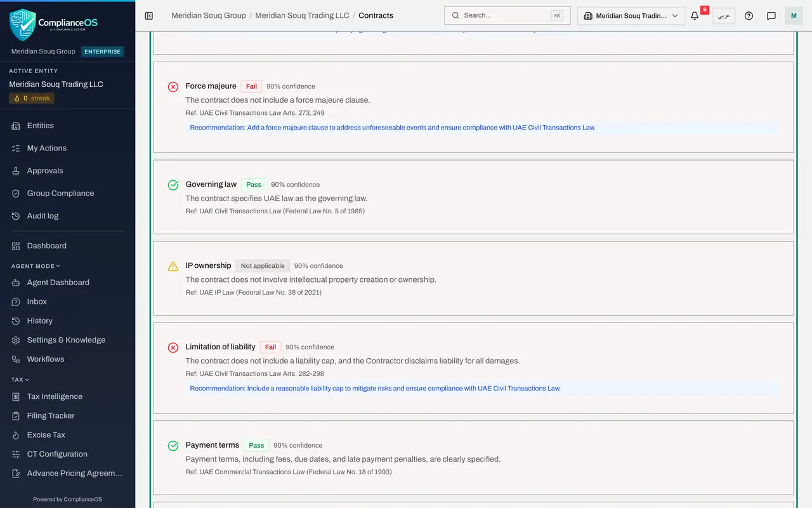Collapse the Agent Mode section
Viewport: 812px width, 508px height.
[36, 266]
